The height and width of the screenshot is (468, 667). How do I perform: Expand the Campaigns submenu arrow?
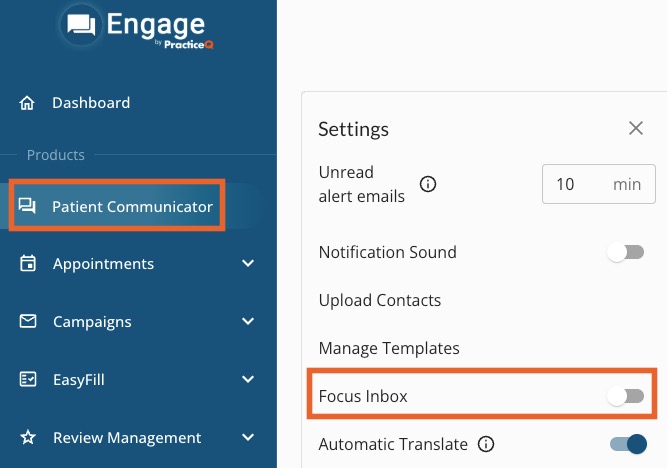(248, 321)
